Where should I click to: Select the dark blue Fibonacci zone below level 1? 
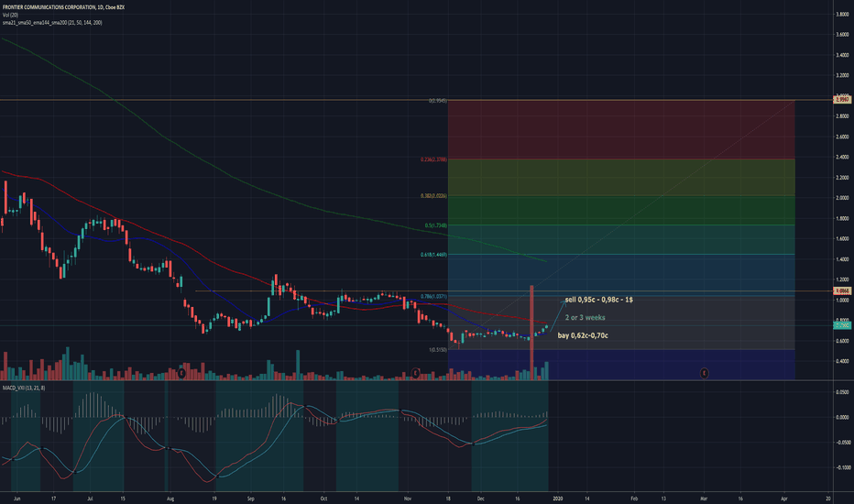tap(621, 365)
